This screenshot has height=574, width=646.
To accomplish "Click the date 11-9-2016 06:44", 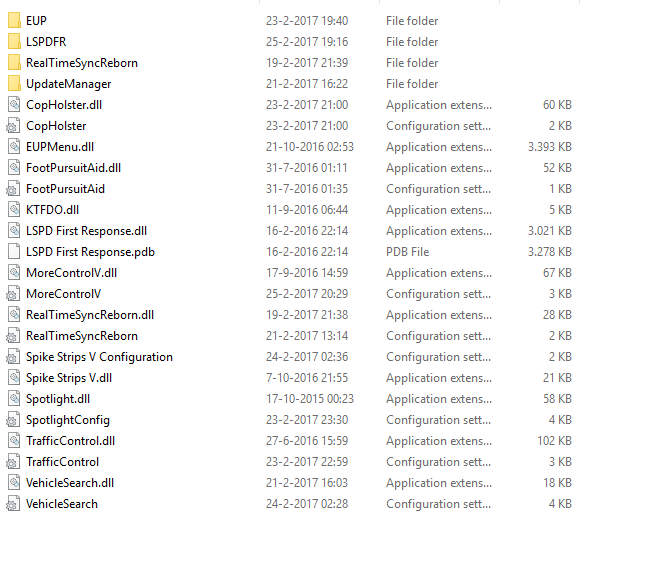I will click(307, 210).
